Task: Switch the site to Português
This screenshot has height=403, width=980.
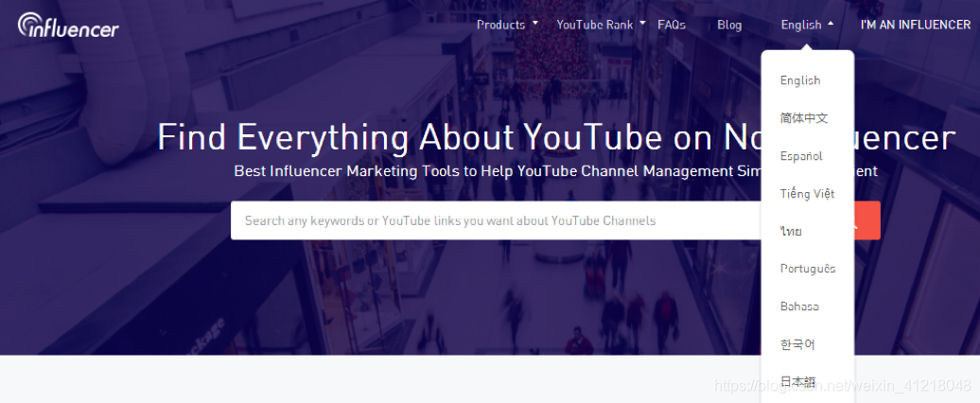Action: (808, 269)
